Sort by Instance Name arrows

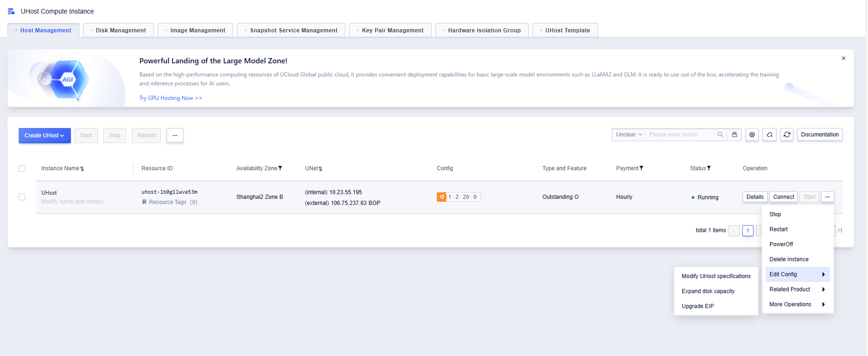point(82,169)
